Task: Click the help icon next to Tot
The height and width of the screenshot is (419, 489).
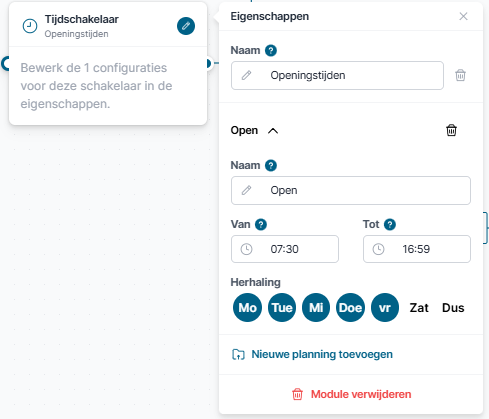Action: [390, 225]
